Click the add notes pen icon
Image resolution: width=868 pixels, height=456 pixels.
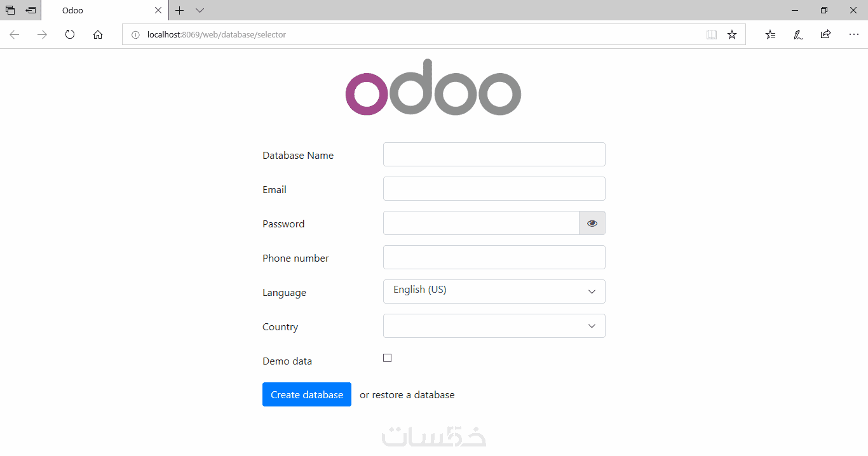click(x=798, y=35)
